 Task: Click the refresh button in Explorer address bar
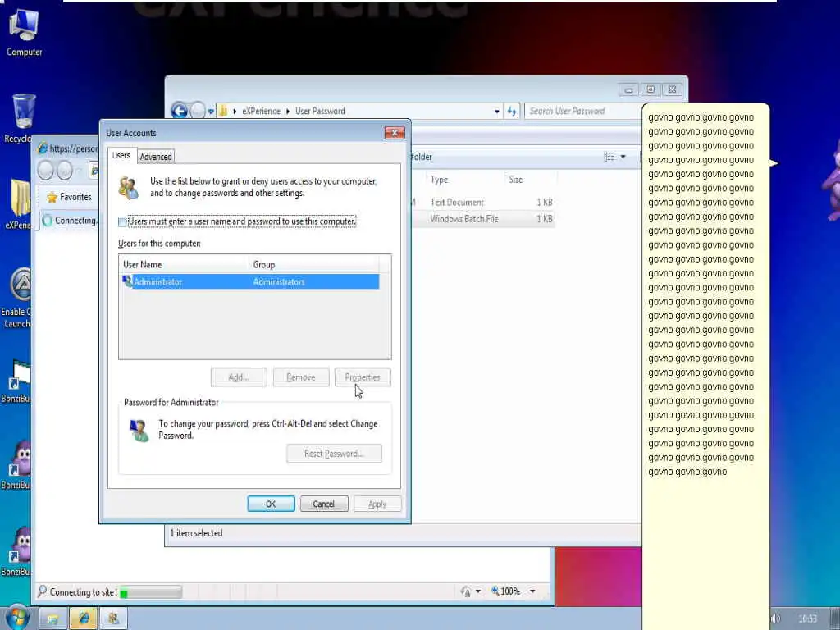point(512,112)
